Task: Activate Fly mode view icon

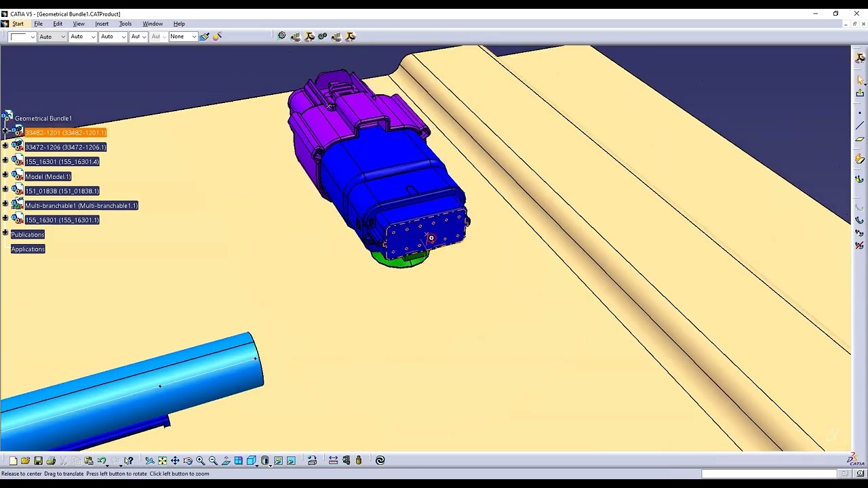Action: click(x=150, y=461)
